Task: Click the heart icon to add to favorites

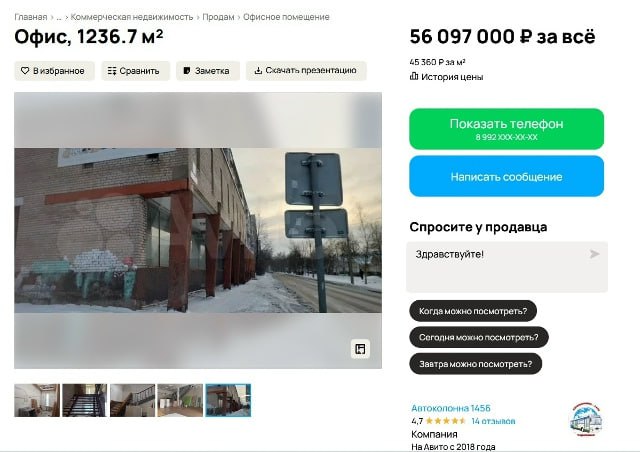Action: point(25,71)
